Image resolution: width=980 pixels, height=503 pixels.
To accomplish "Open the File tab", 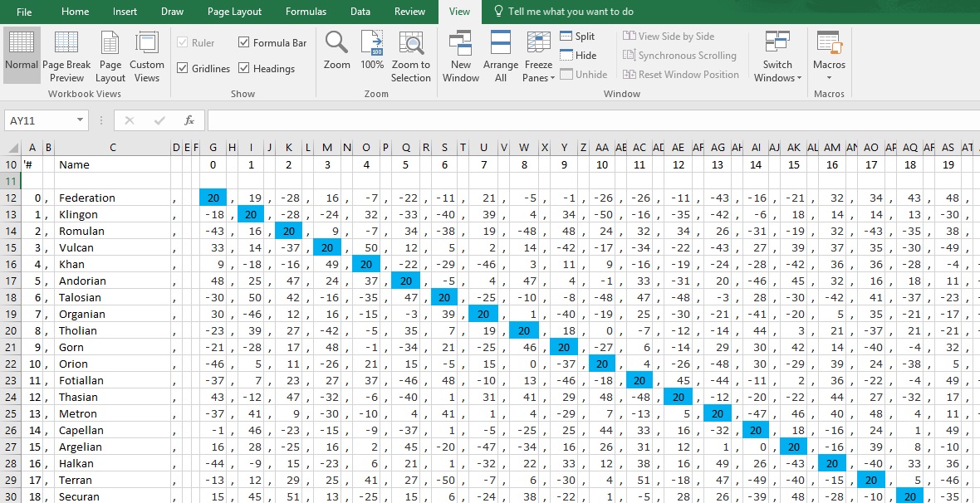I will coord(24,12).
